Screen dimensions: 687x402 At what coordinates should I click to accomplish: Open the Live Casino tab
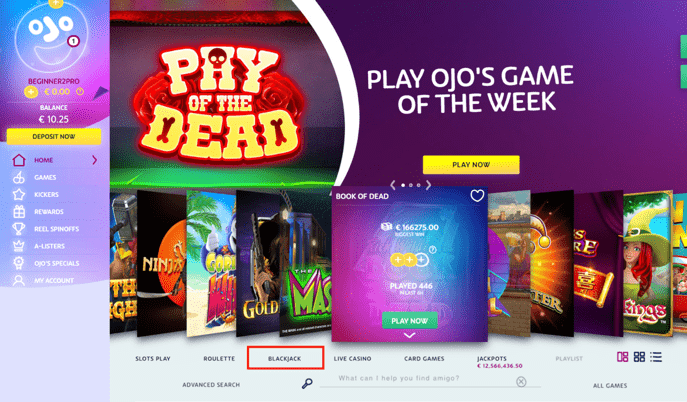pos(352,359)
